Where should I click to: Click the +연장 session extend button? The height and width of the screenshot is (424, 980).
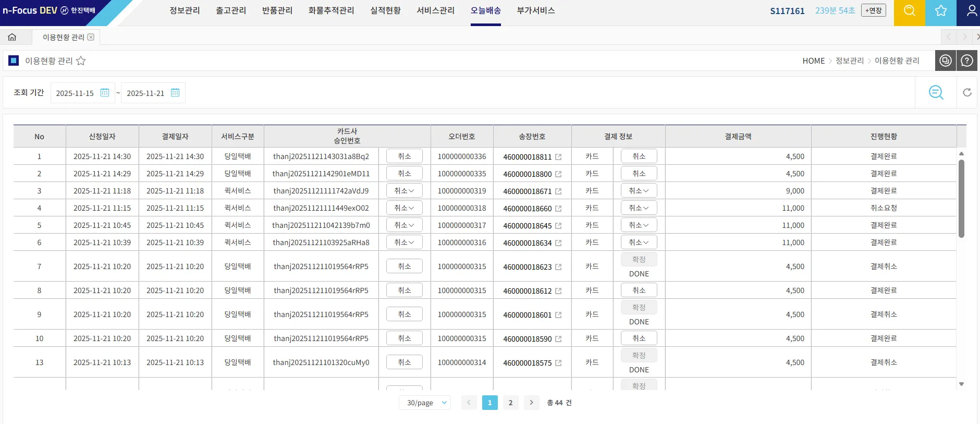click(x=873, y=10)
